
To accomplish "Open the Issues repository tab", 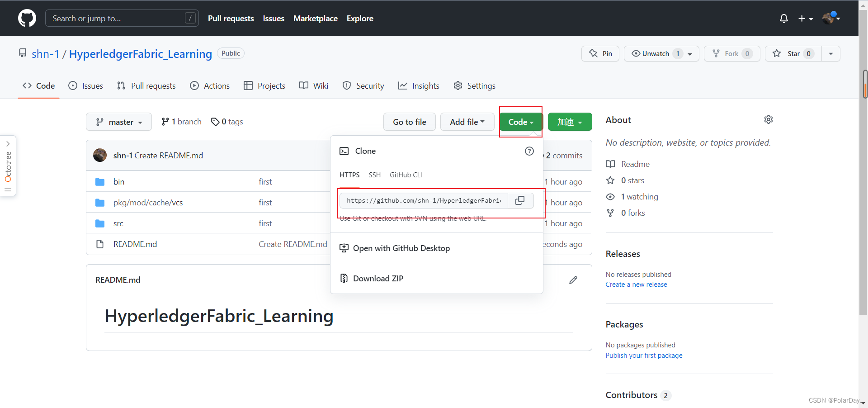I will (85, 85).
